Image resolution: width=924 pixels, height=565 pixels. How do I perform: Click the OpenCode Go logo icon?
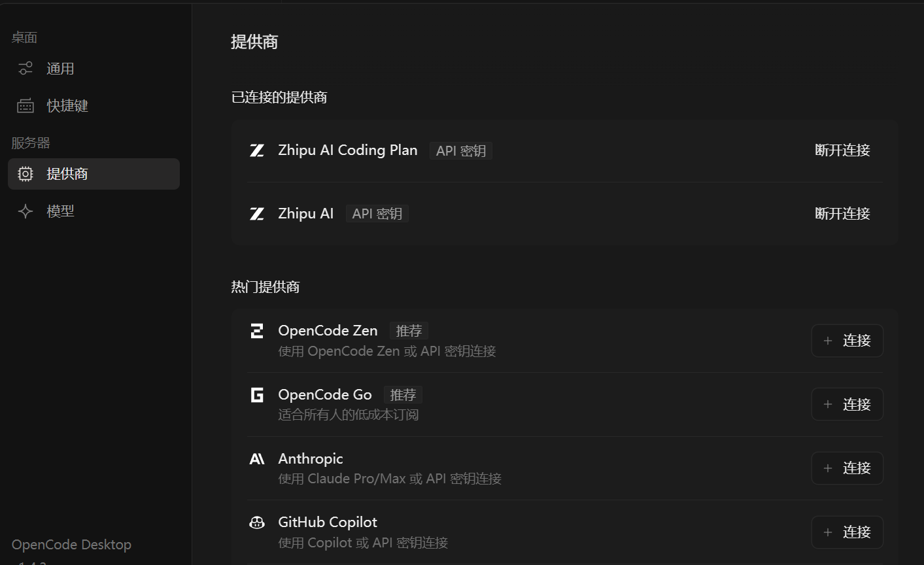[x=257, y=395]
